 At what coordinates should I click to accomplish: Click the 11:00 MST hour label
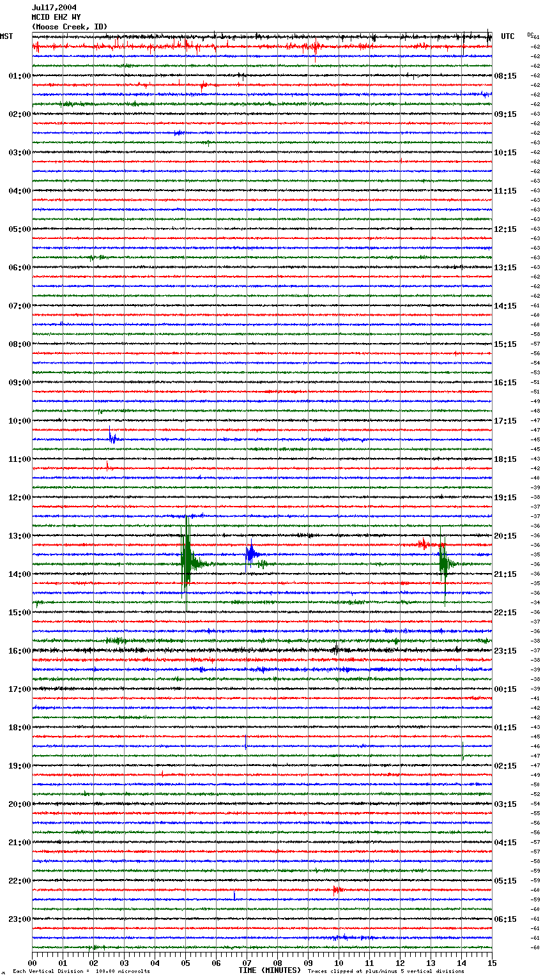[20, 459]
